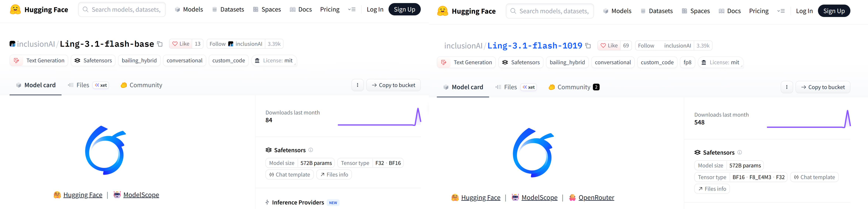The height and width of the screenshot is (209, 868).
Task: Click Sign Up on left page
Action: [x=404, y=9]
